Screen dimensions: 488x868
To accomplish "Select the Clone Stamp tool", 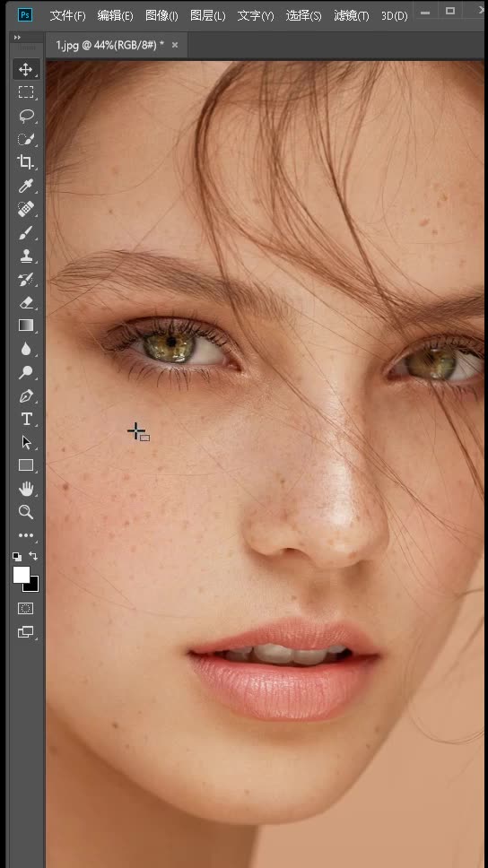I will coord(25,256).
